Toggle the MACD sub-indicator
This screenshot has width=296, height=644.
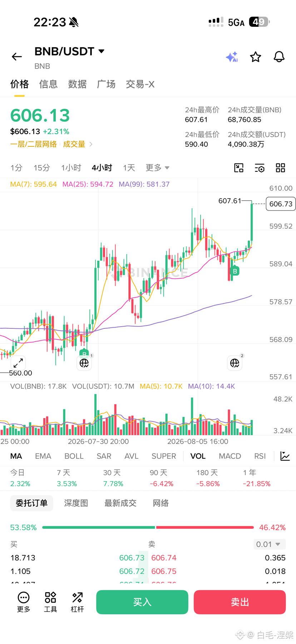230,456
